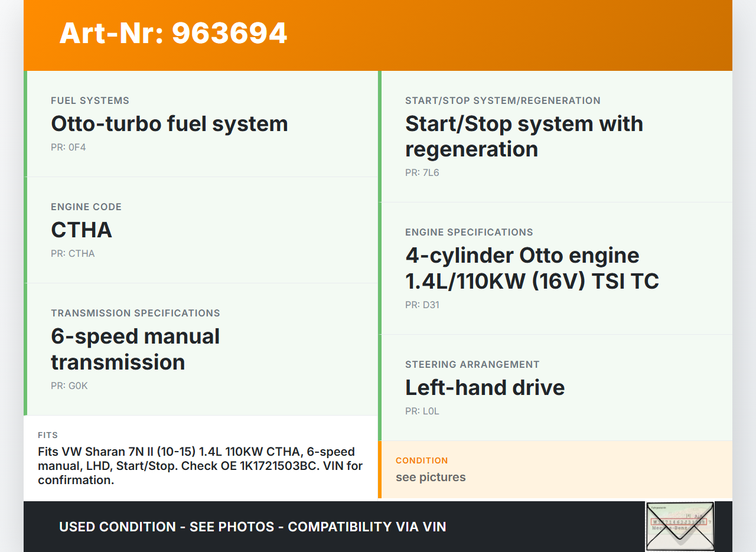
Task: Click the ENGINE SPECIFICATIONS section label
Action: tap(469, 233)
